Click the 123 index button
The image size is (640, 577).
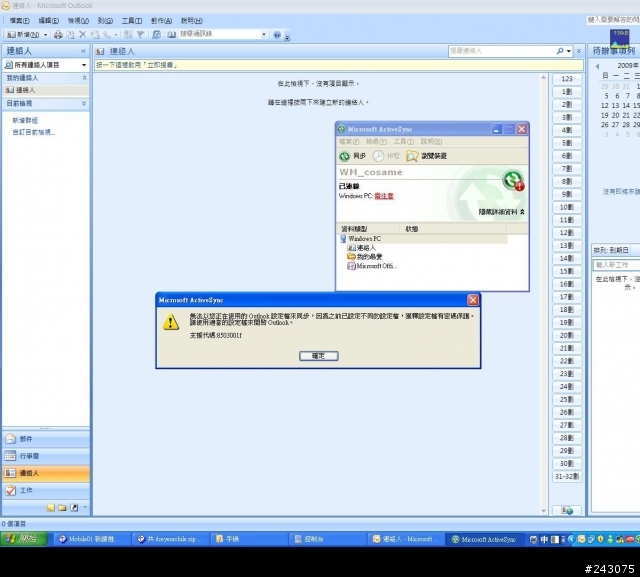(567, 79)
